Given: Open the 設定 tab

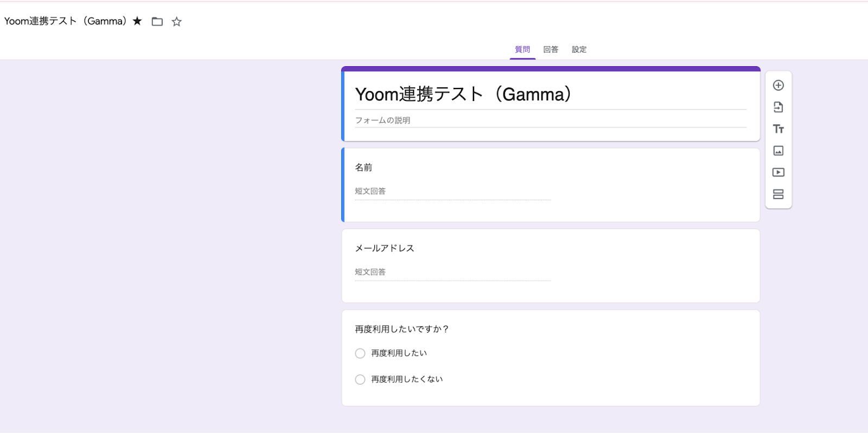Looking at the screenshot, I should click(579, 49).
